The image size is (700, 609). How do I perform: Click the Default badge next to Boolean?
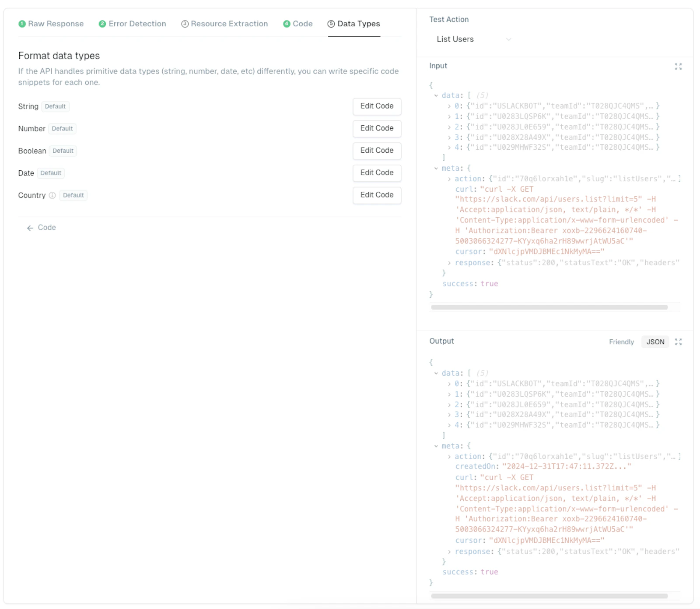[x=63, y=151]
